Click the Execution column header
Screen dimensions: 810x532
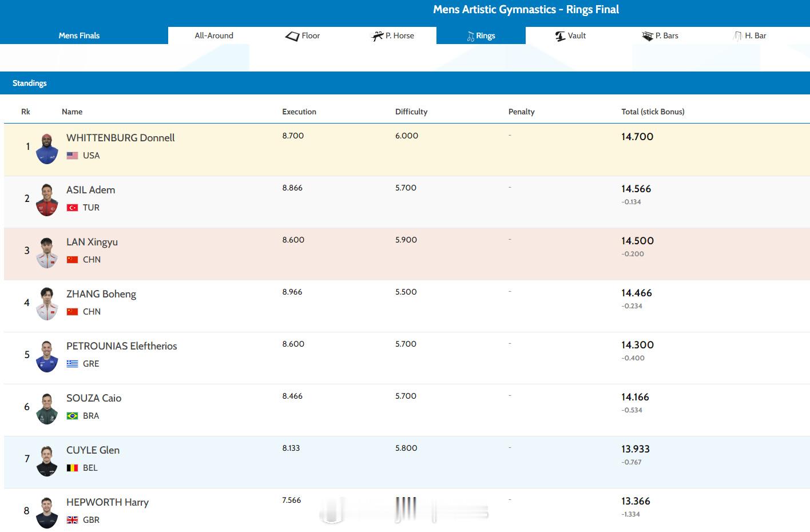299,112
